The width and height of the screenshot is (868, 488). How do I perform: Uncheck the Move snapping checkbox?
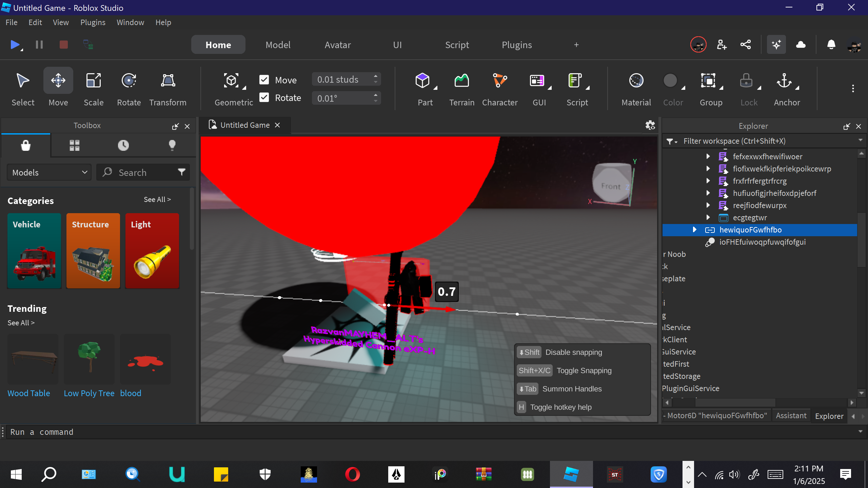[264, 80]
